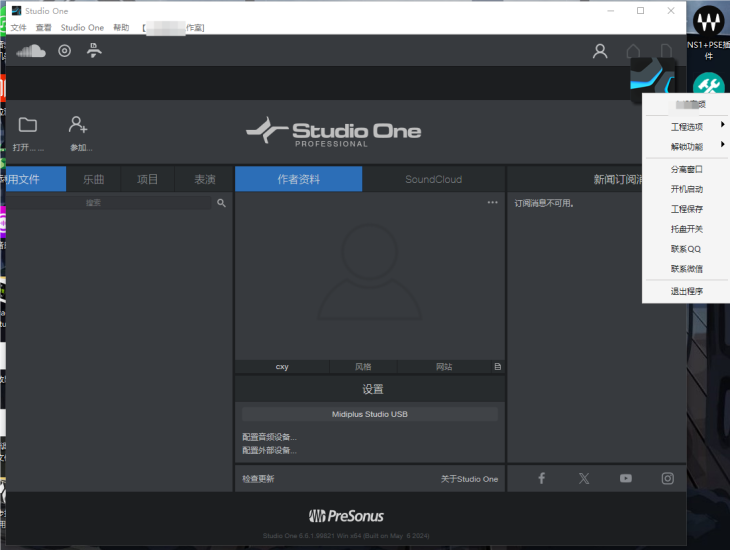Select the 常用文件 tab
Image resolution: width=730 pixels, height=550 pixels.
[x=34, y=179]
